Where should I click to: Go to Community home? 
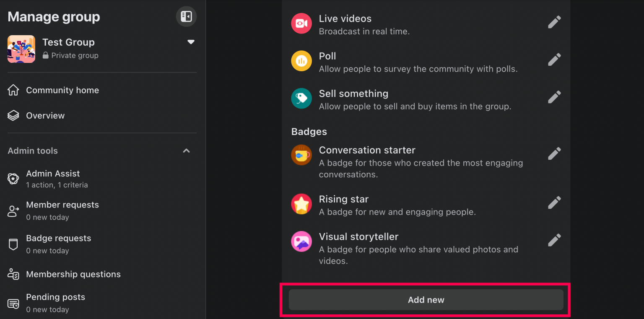(x=62, y=90)
